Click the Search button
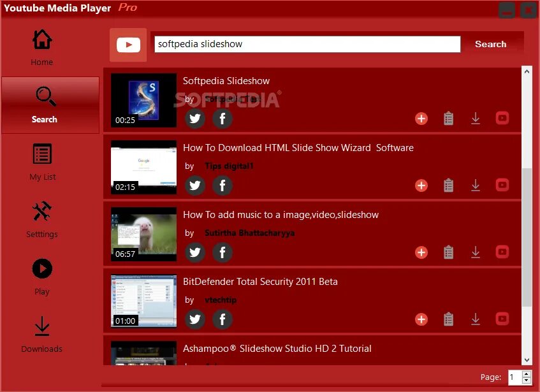The width and height of the screenshot is (540, 392). click(x=490, y=44)
